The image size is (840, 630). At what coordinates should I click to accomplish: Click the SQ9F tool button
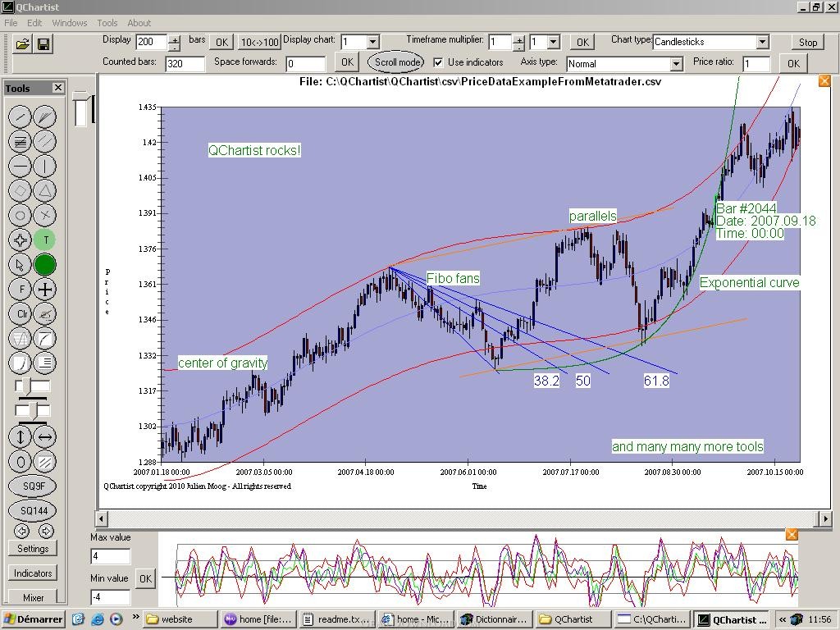click(33, 486)
